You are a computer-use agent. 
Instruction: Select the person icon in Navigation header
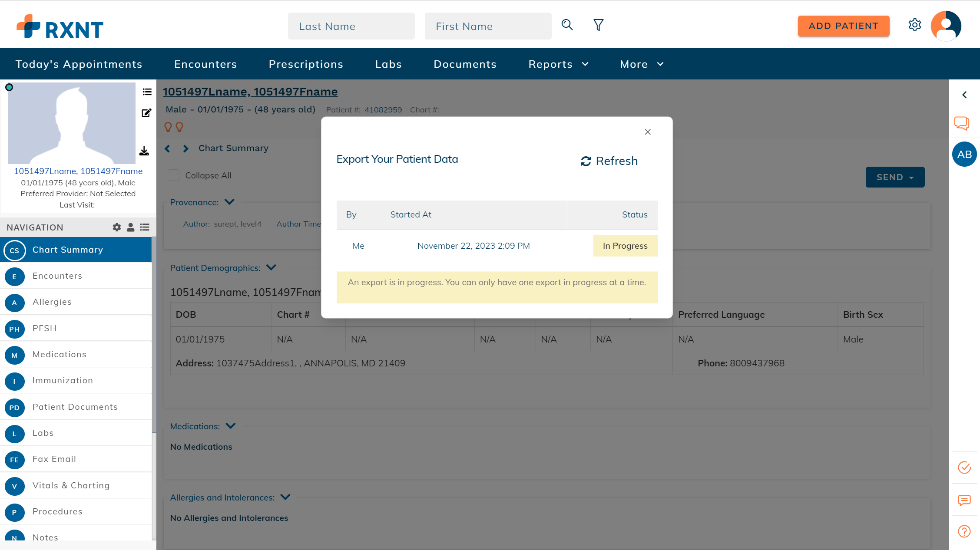point(131,227)
